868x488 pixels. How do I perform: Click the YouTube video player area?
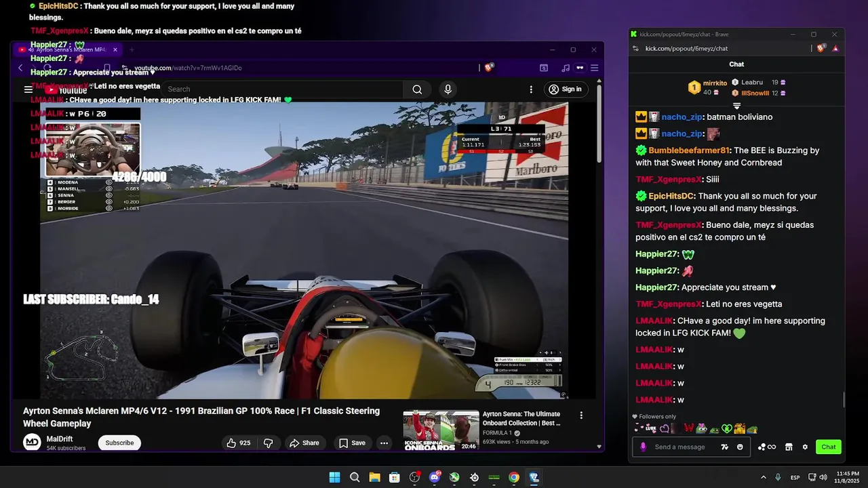(304, 250)
